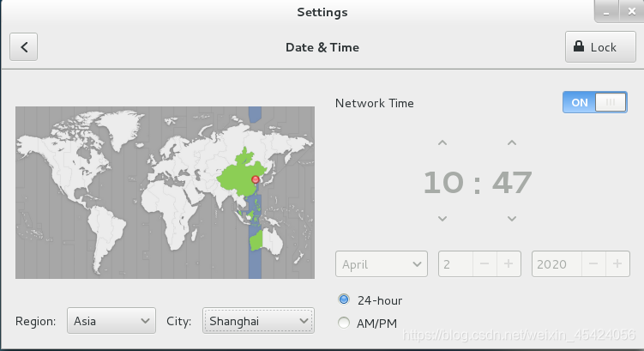The width and height of the screenshot is (644, 351).
Task: Toggle the Network Time switch off
Action: pos(595,102)
